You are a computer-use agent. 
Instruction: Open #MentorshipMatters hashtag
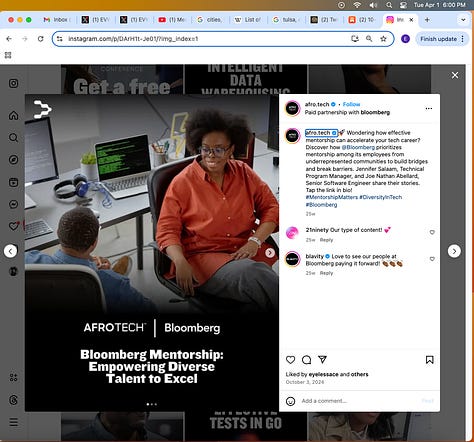(332, 197)
